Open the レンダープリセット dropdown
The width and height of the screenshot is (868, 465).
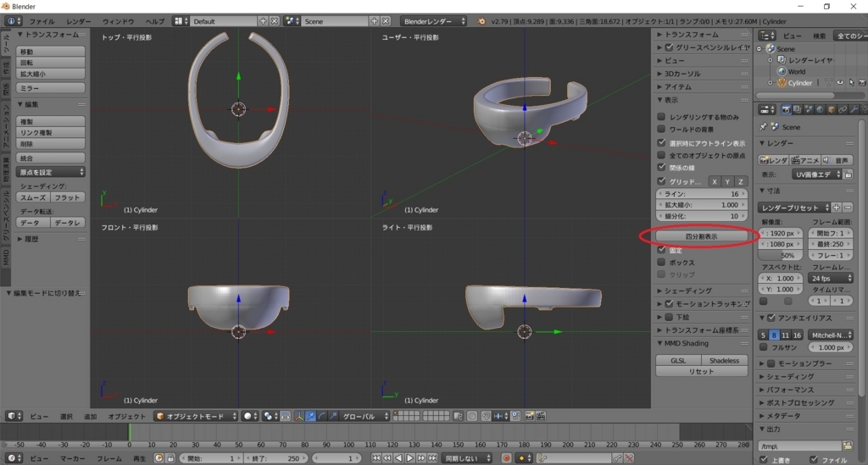[793, 208]
